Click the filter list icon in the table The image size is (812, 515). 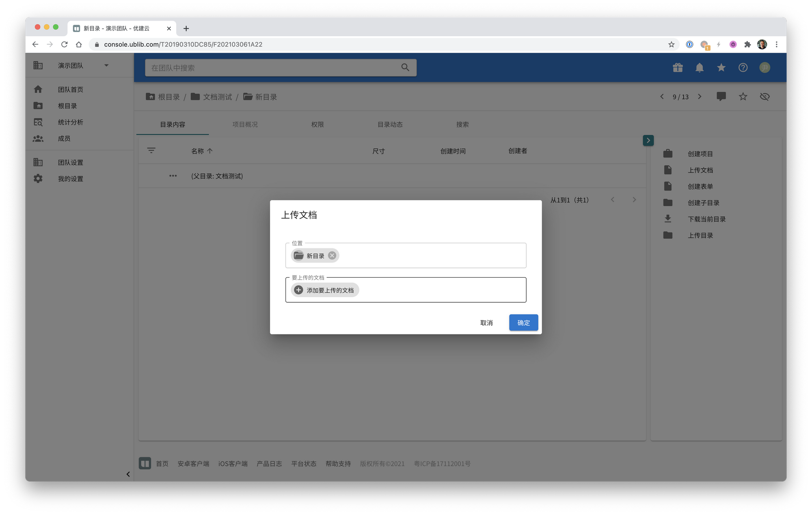pos(151,151)
